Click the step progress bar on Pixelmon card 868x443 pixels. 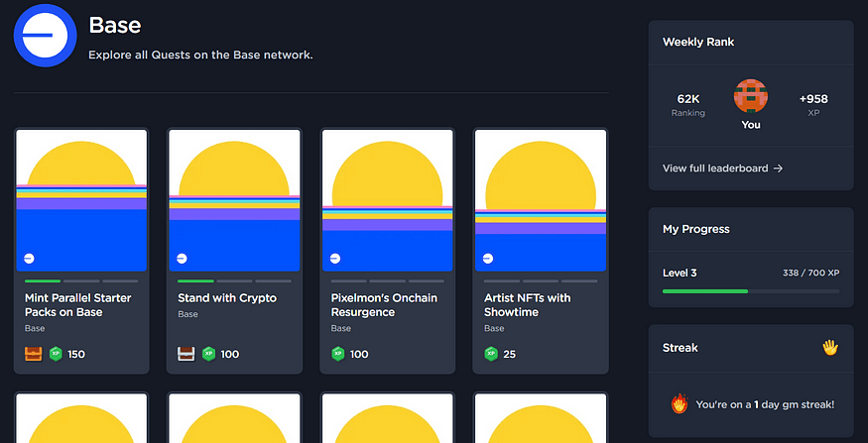(x=388, y=280)
